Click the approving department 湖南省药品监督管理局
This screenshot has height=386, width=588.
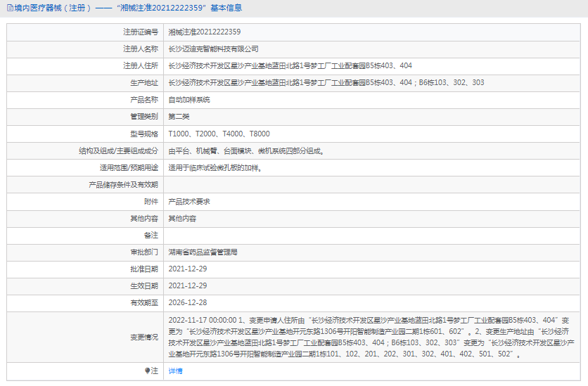point(203,252)
